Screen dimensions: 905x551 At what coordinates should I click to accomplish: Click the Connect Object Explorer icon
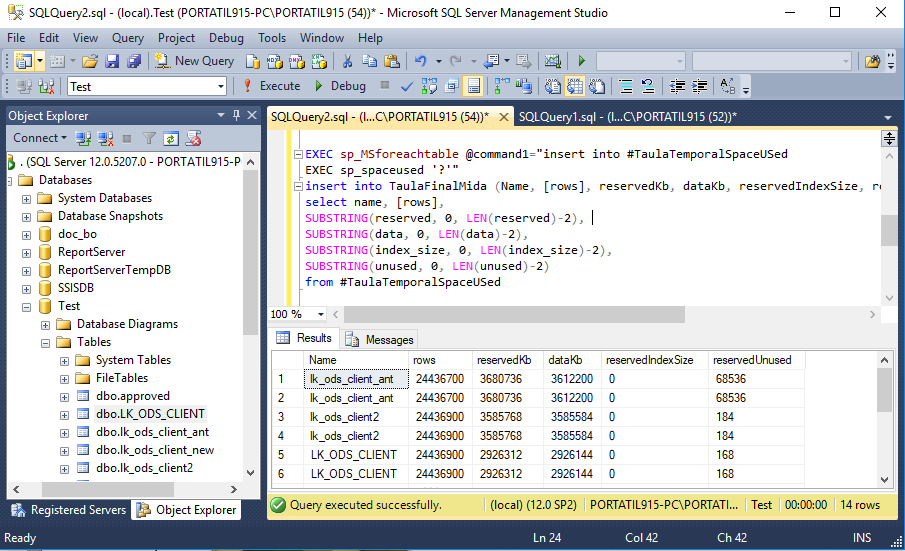pyautogui.click(x=83, y=138)
